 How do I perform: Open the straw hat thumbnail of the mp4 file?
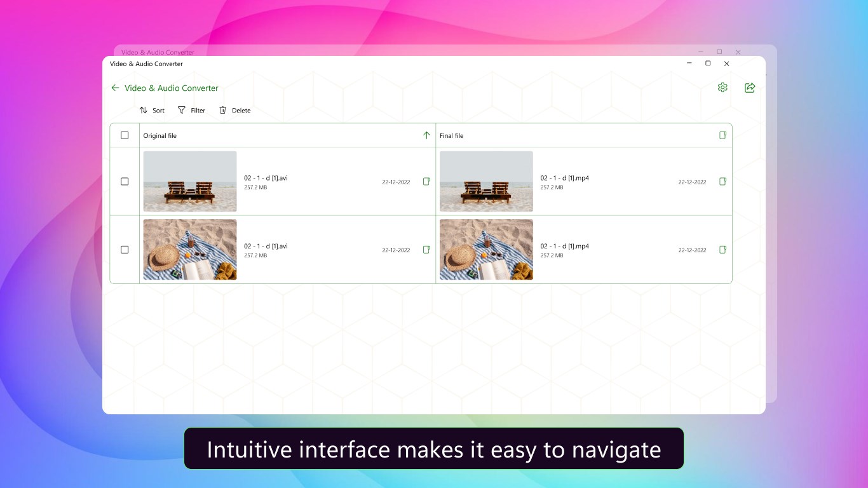tap(486, 250)
